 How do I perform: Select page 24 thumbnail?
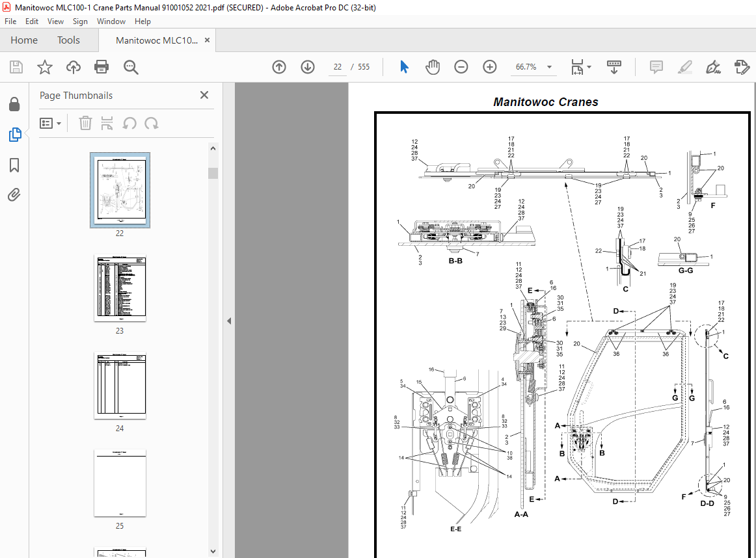(120, 386)
